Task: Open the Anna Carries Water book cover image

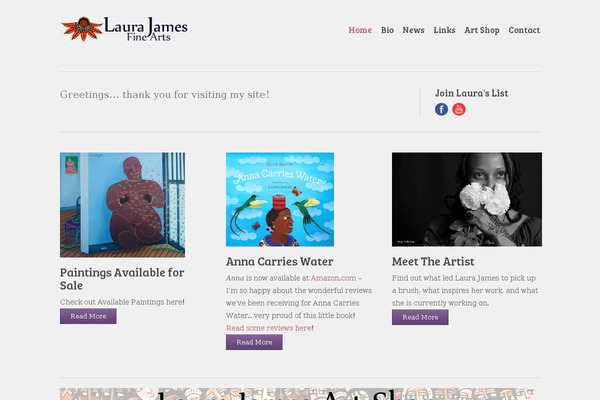Action: [280, 199]
